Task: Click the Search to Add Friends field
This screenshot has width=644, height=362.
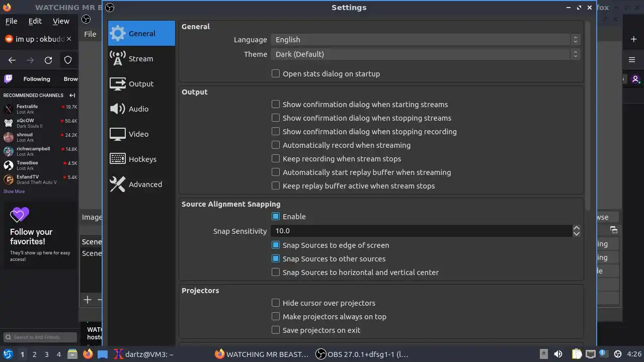Action: point(40,337)
